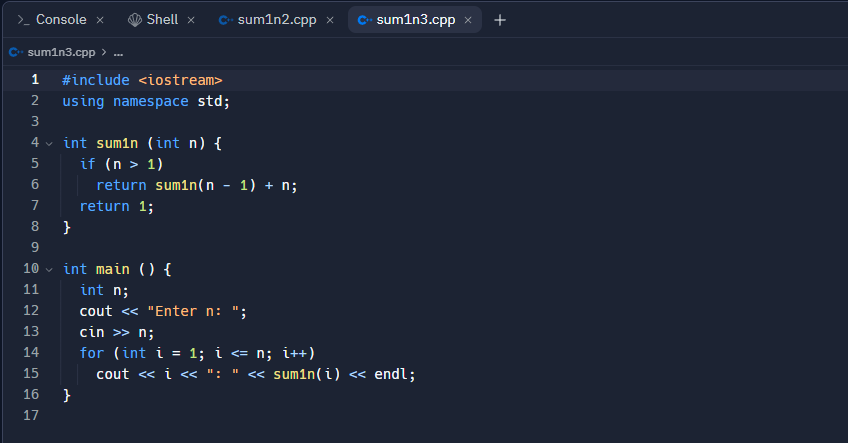
Task: Click the Console prompt icon
Action: [x=23, y=20]
